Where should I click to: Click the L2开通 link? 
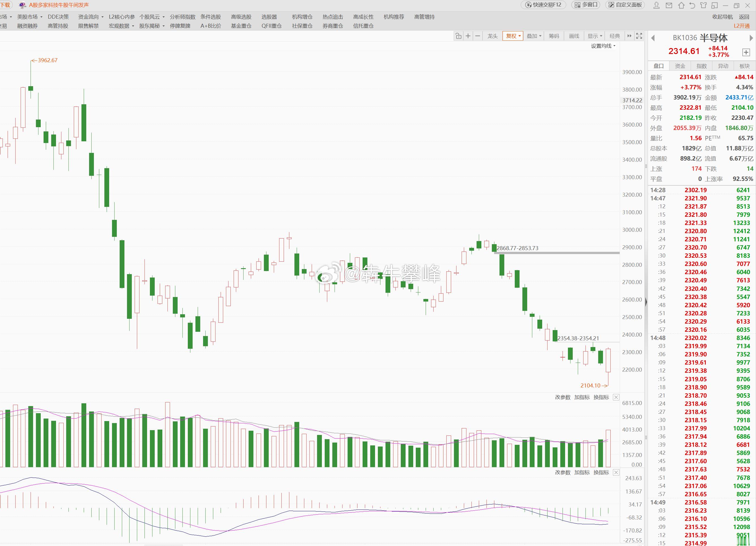pyautogui.click(x=742, y=26)
